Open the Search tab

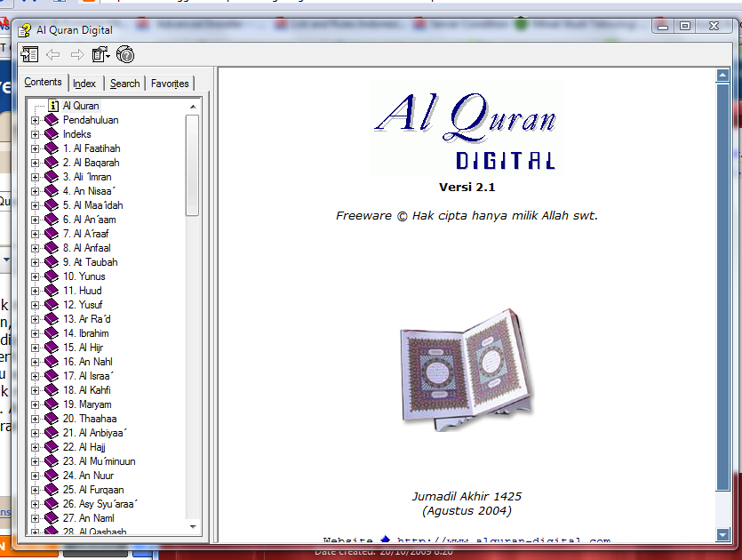(x=125, y=84)
